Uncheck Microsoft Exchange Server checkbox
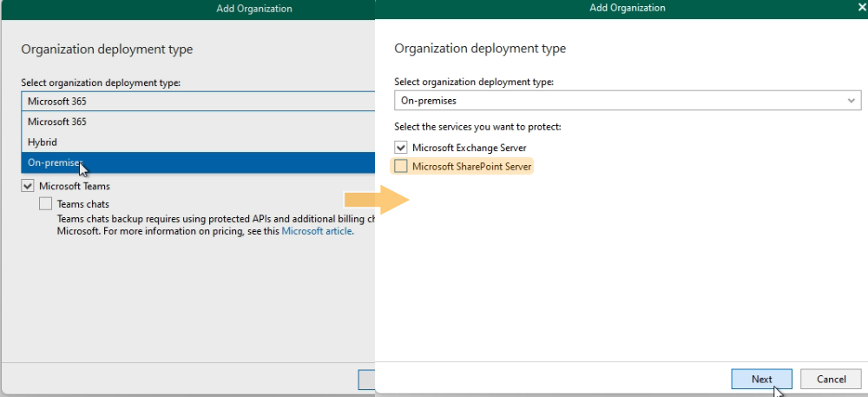Image resolution: width=868 pixels, height=397 pixels. pyautogui.click(x=401, y=148)
